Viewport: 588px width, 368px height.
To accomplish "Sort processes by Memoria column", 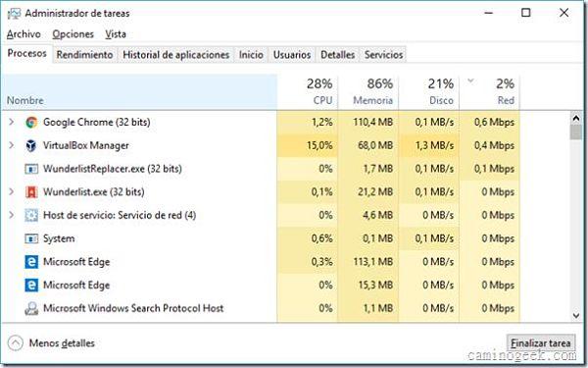I will (x=368, y=91).
